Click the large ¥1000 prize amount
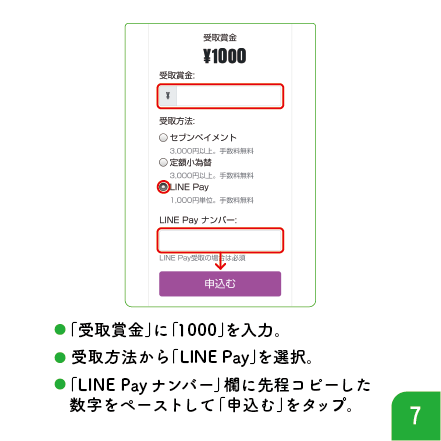Viewport: 441px width, 441px height. click(x=225, y=56)
